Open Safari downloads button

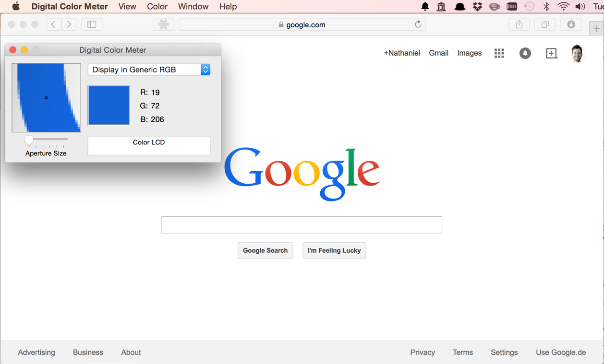(x=571, y=24)
